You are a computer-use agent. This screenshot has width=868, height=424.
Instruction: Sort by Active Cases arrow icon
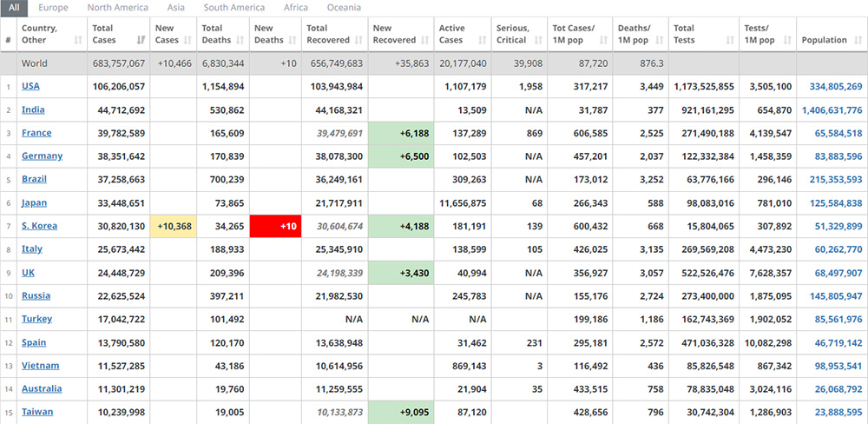pyautogui.click(x=483, y=40)
